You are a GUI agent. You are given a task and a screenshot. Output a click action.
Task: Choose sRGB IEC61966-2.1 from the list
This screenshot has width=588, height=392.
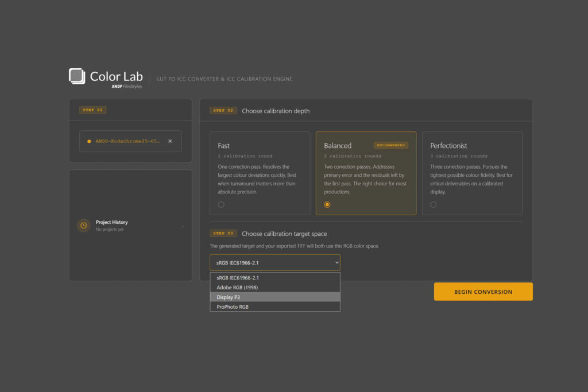[x=275, y=278]
